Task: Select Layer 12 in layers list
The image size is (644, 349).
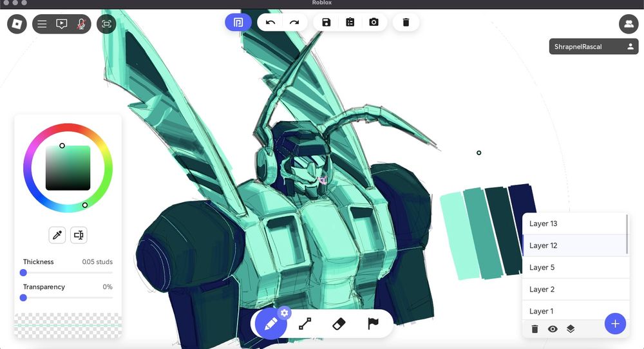Action: coord(574,245)
